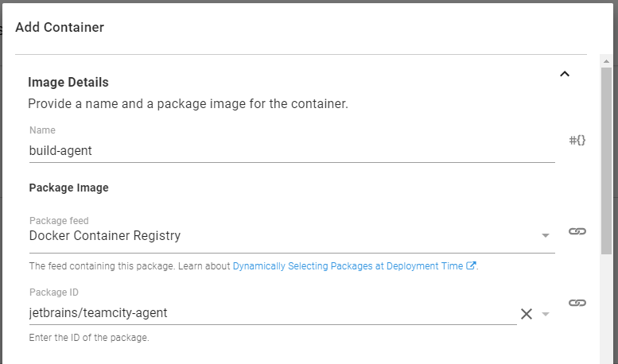
Task: Click the variable binding icon beside Name
Action: click(x=577, y=141)
